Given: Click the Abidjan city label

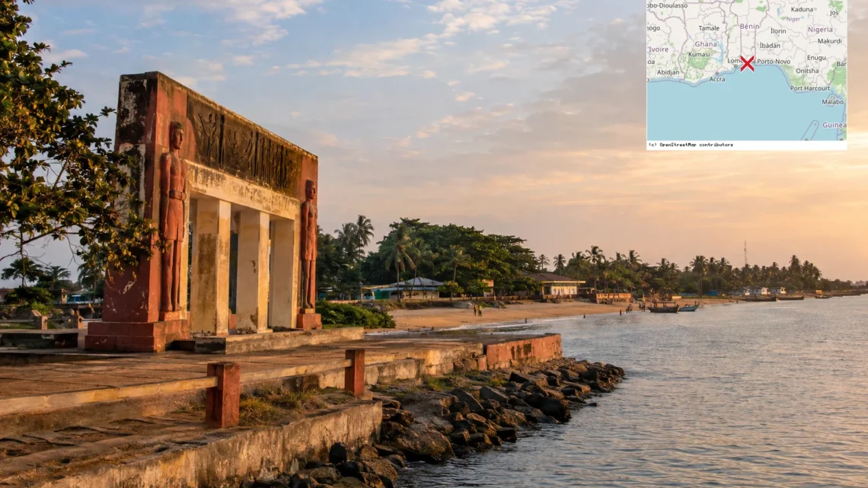Looking at the screenshot, I should coord(668,72).
